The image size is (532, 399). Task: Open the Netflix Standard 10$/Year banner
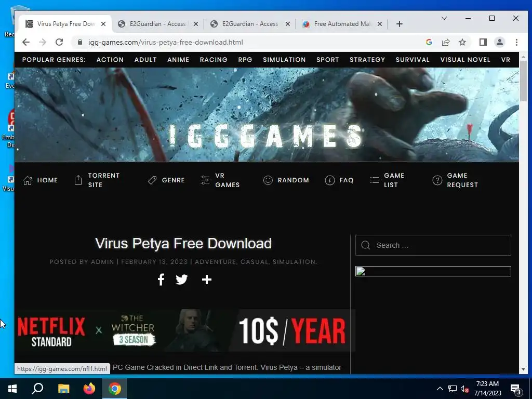184,330
